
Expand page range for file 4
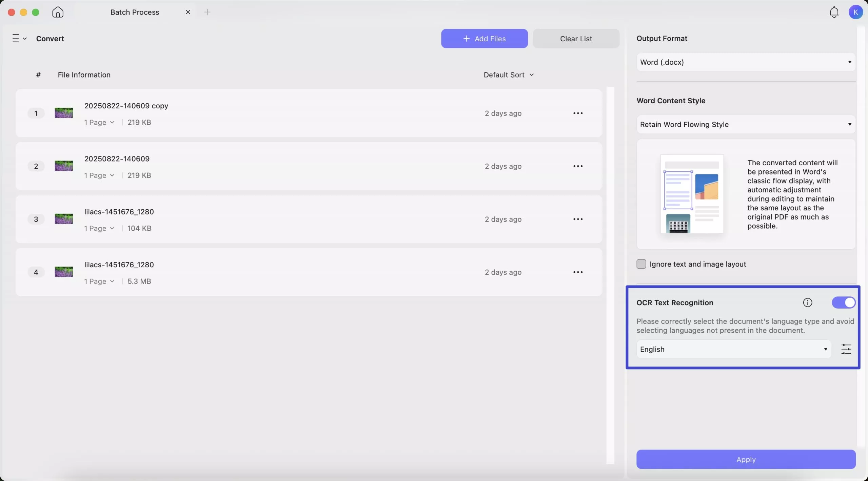99,281
